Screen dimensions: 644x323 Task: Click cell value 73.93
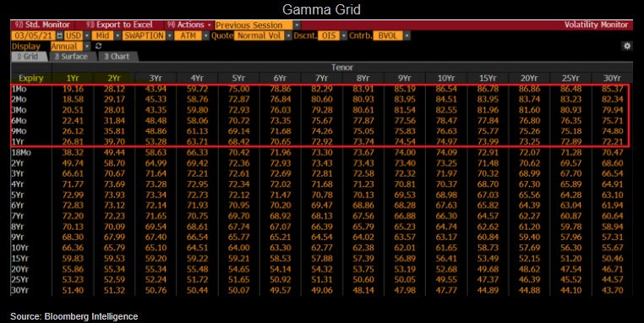(x=114, y=194)
